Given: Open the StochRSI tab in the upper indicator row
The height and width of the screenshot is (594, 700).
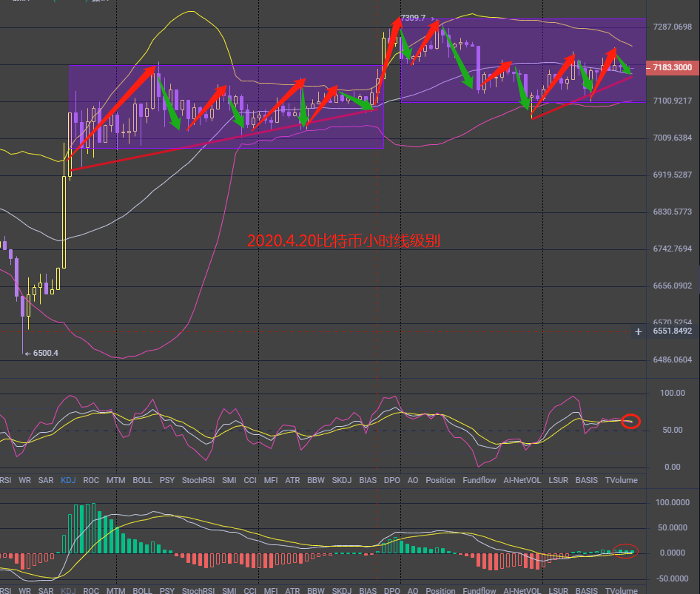Looking at the screenshot, I should [x=198, y=480].
